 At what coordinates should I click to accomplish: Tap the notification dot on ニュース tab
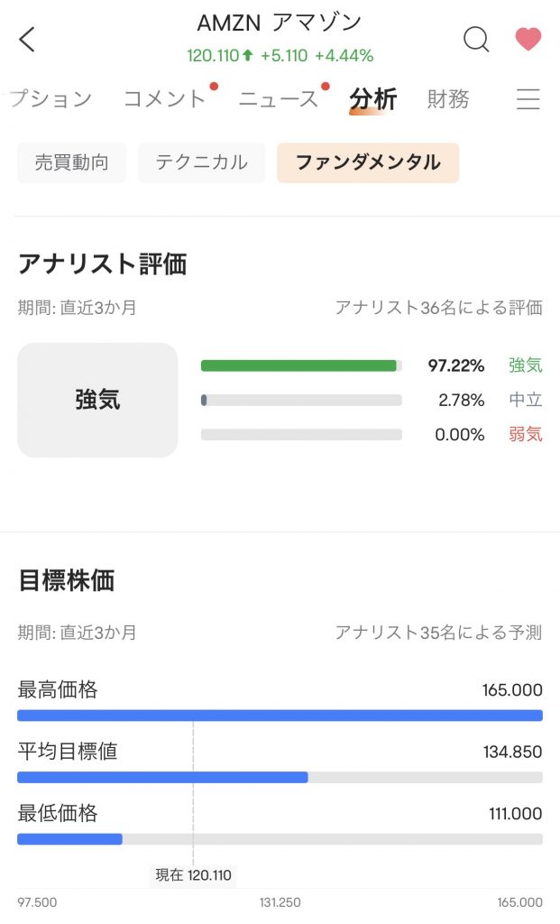(x=324, y=88)
